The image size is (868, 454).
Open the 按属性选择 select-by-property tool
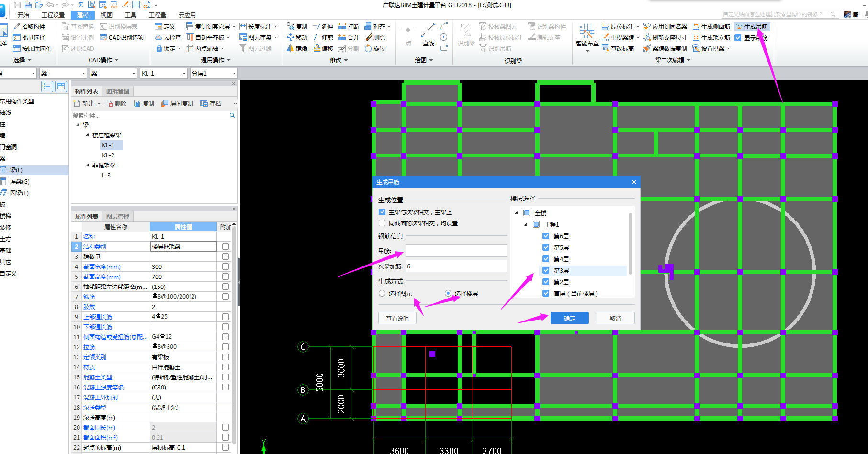(x=32, y=48)
